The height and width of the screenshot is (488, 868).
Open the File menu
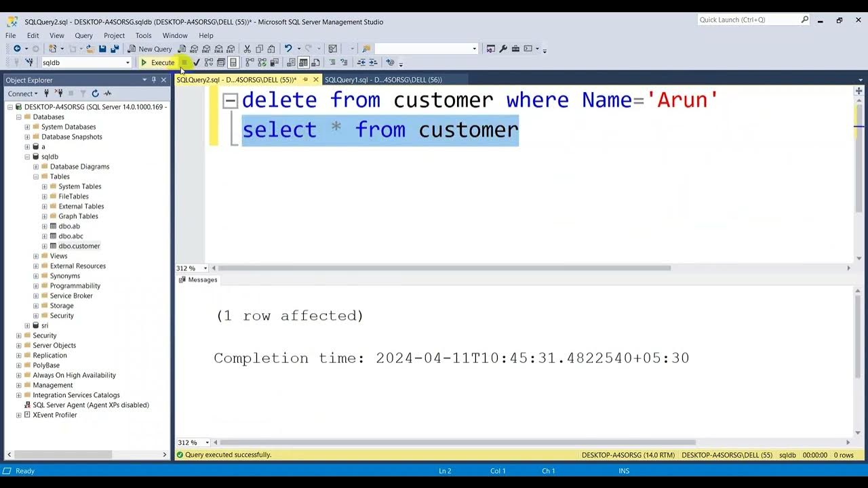click(11, 35)
